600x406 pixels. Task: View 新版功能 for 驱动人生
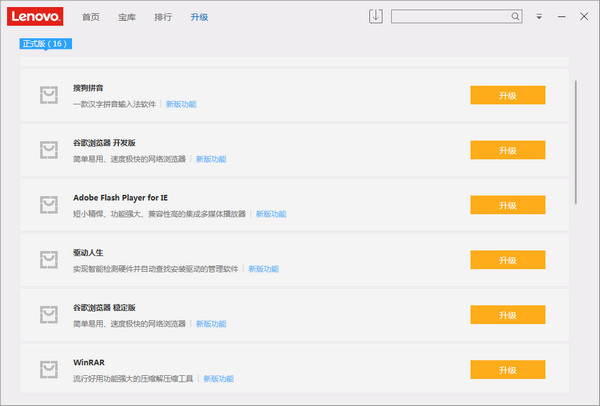(263, 269)
